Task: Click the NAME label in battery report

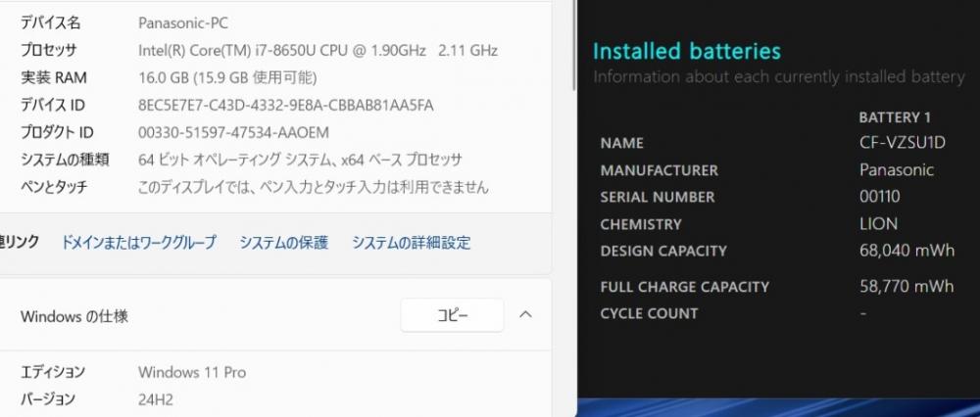Action: tap(622, 144)
